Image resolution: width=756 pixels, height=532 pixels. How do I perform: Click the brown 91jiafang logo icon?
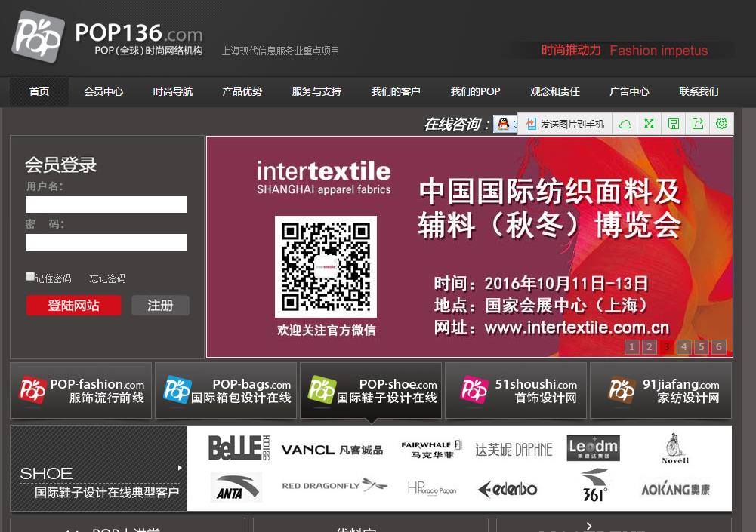pyautogui.click(x=622, y=390)
